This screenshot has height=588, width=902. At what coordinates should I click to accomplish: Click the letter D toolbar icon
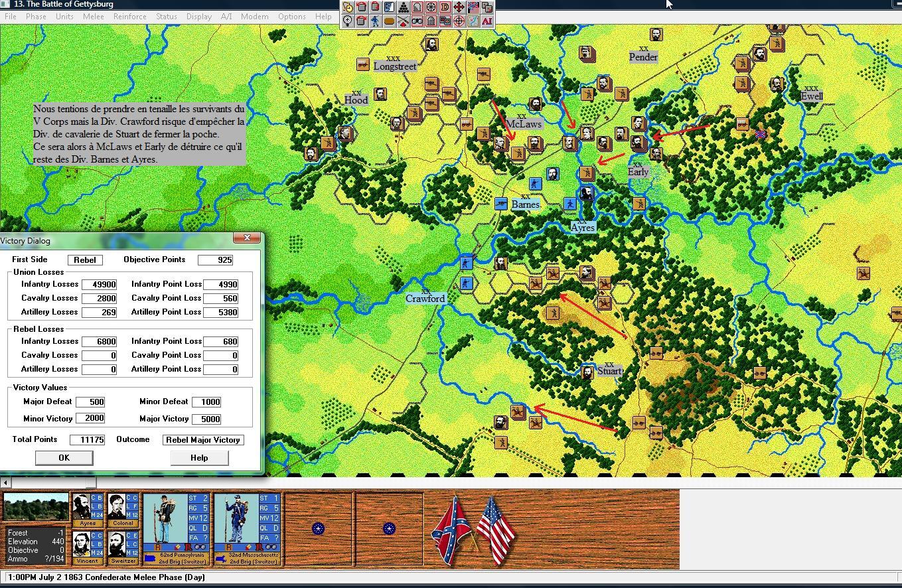(x=445, y=7)
